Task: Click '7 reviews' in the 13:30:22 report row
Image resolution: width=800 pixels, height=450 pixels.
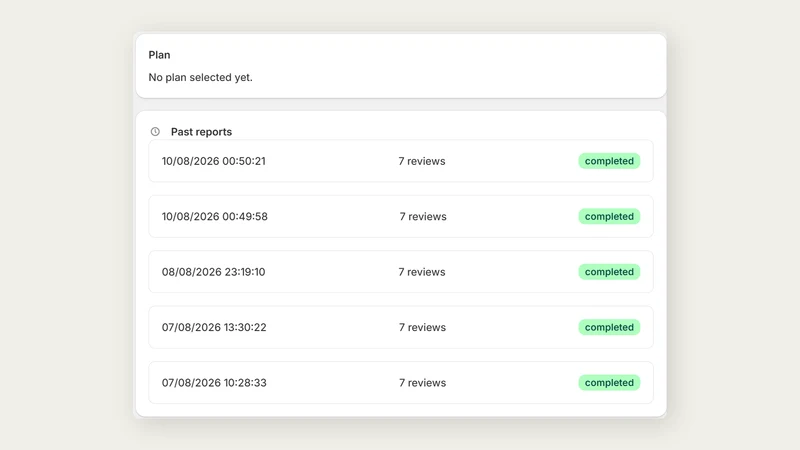Action: click(422, 327)
